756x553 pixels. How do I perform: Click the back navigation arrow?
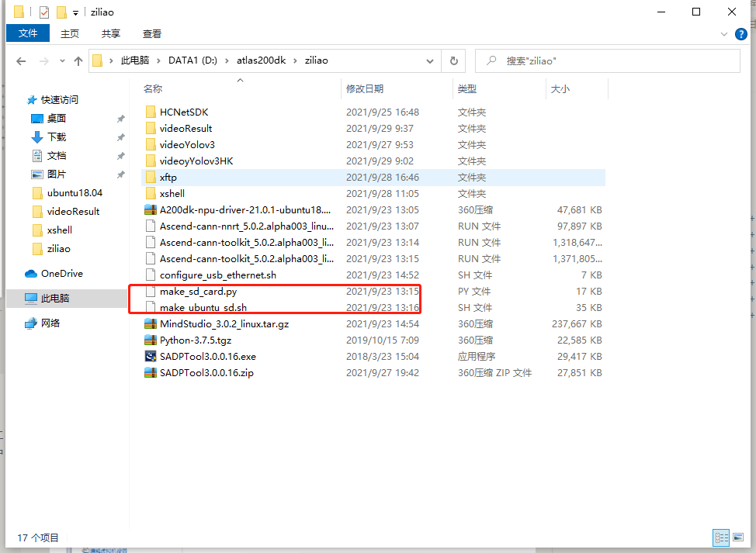tap(21, 60)
